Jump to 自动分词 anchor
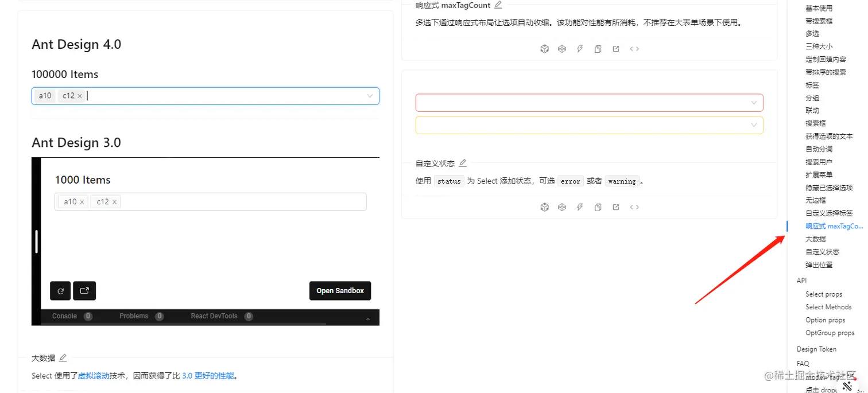The height and width of the screenshot is (393, 868). pos(819,149)
